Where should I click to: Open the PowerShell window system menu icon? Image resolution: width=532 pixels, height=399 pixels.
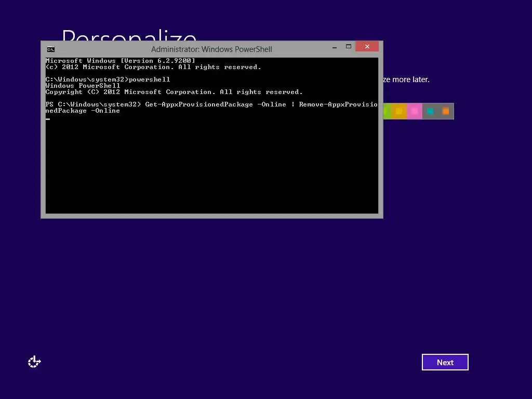click(x=51, y=49)
